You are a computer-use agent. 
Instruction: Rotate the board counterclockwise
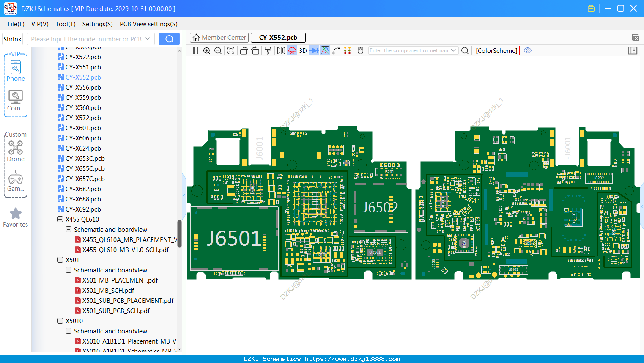point(244,50)
